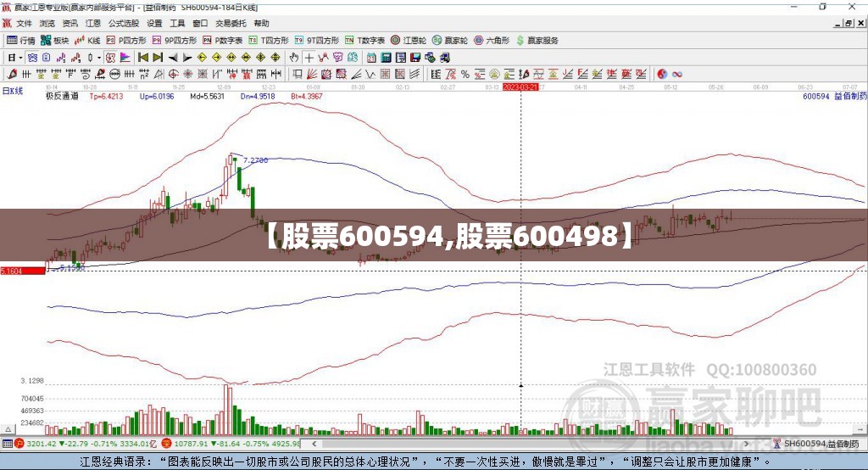Open the 浏览 menu
The width and height of the screenshot is (868, 470).
(47, 23)
